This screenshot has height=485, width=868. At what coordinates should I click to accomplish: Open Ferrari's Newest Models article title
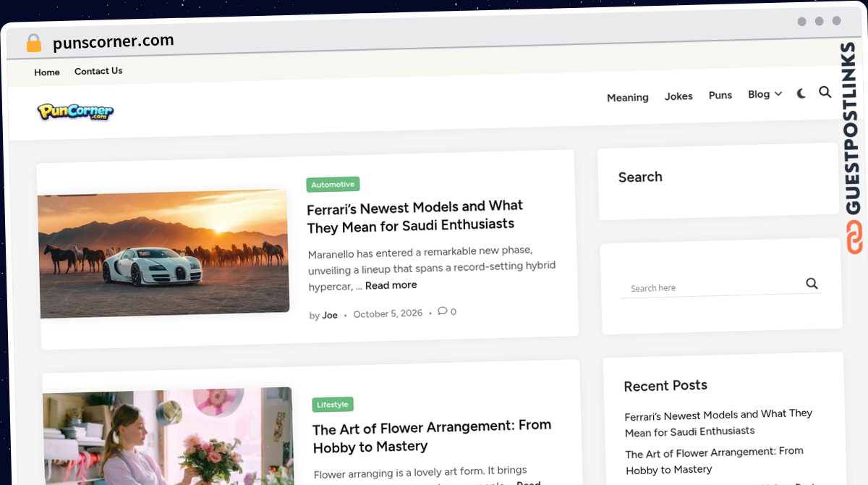coord(414,216)
